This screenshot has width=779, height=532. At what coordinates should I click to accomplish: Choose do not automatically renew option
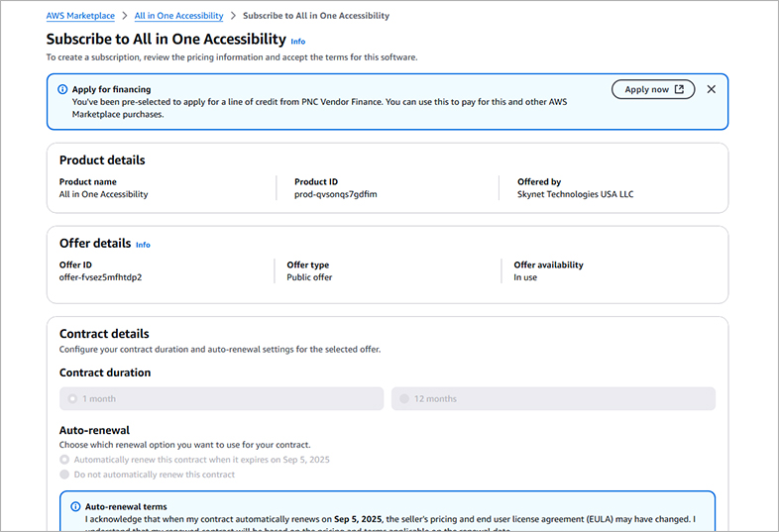(x=64, y=475)
